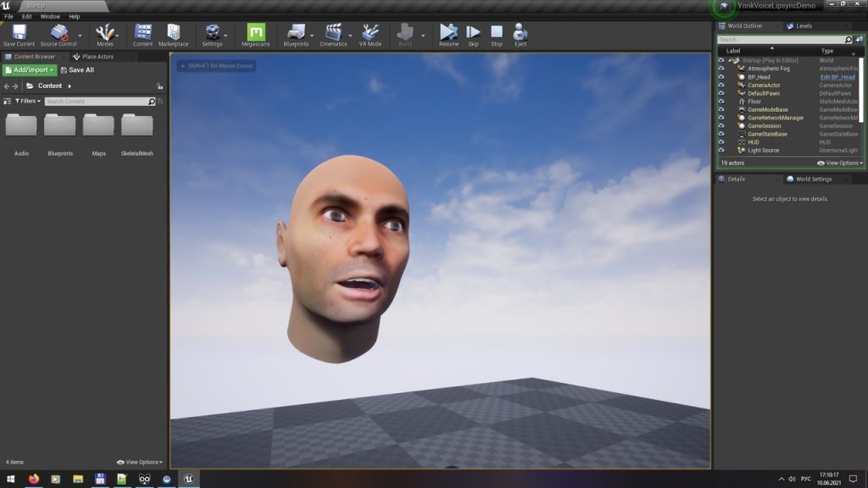The height and width of the screenshot is (488, 868).
Task: Eject from the player controller
Action: pyautogui.click(x=520, y=33)
